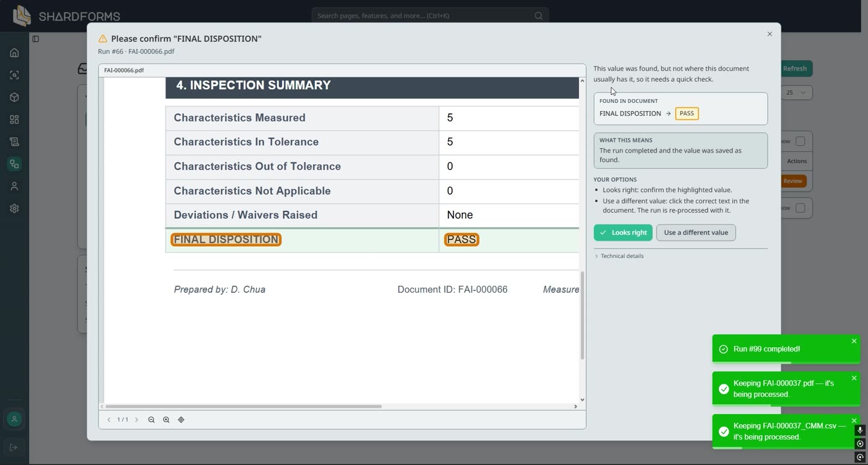The height and width of the screenshot is (465, 868).
Task: Zoom out the PDF viewer
Action: point(151,420)
